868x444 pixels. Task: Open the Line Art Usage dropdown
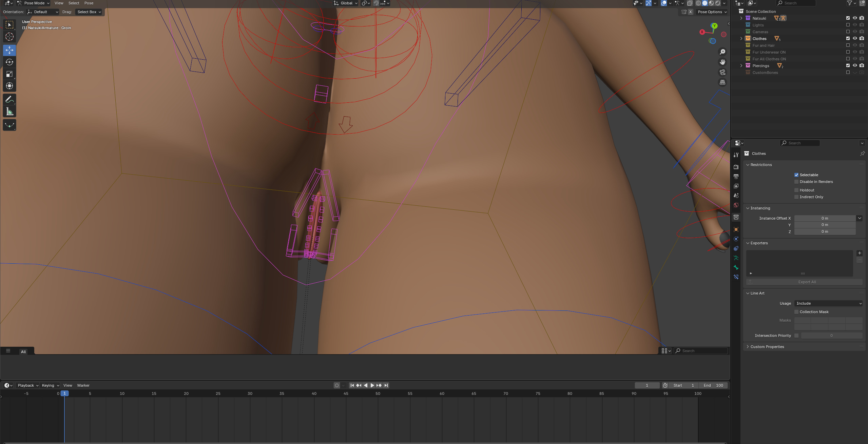pos(828,303)
